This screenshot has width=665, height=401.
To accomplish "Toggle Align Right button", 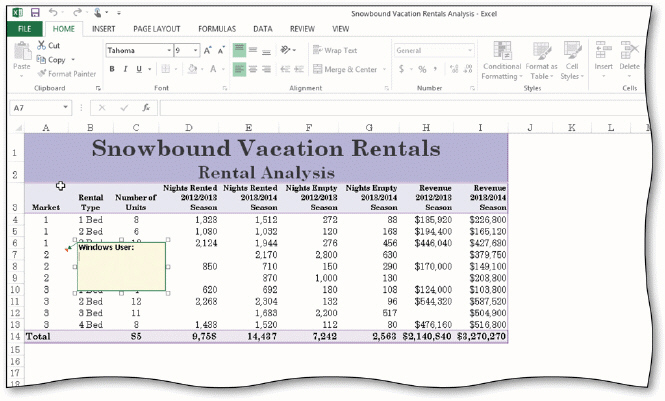I will pyautogui.click(x=266, y=69).
